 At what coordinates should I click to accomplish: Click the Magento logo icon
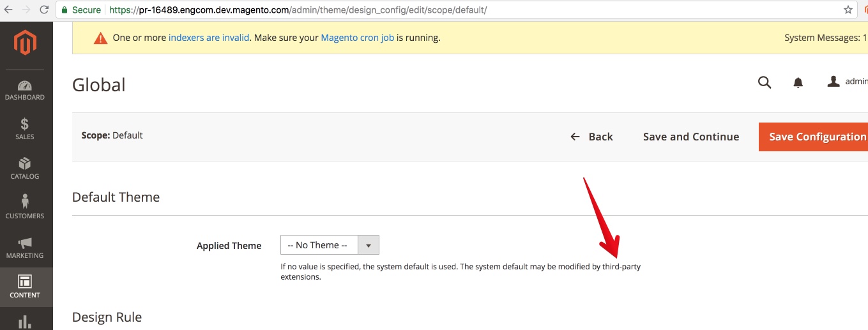(26, 42)
